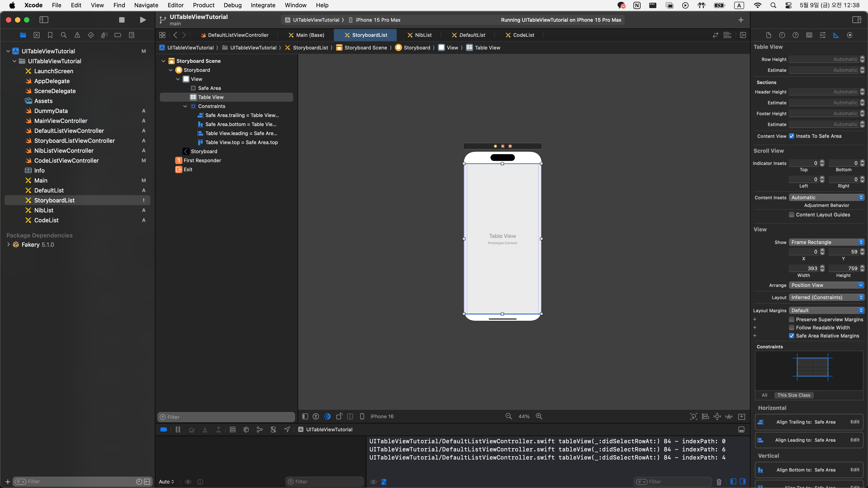
Task: Collapse the Storyboard Scene in outline
Action: coord(163,61)
